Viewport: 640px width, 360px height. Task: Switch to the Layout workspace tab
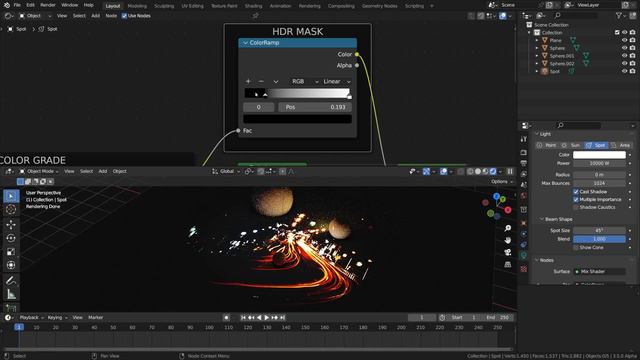pyautogui.click(x=113, y=6)
